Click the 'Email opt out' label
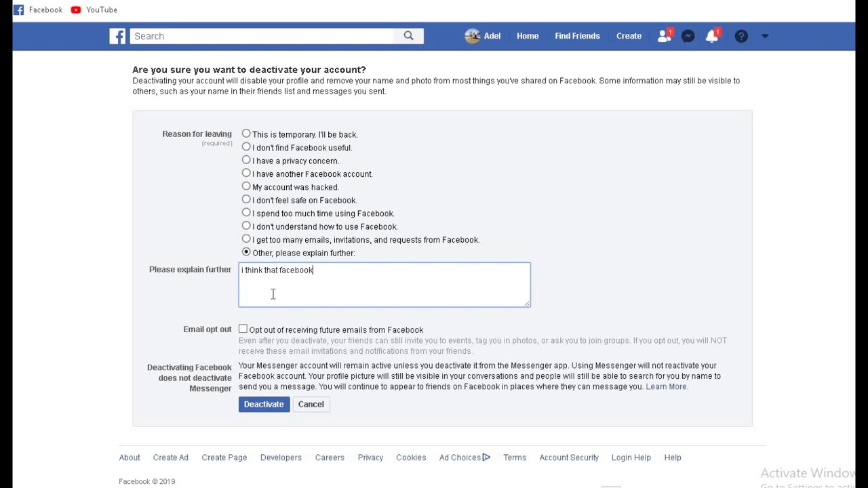Screen dimensions: 868x488 pos(208,329)
